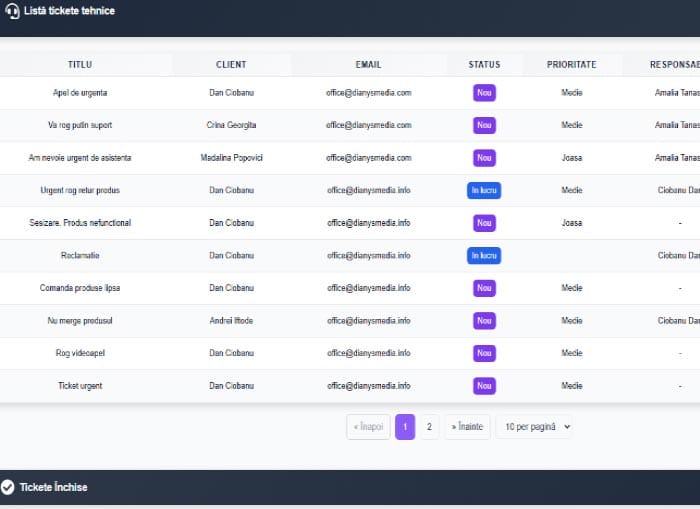Open the Rog videoapel ticket

(x=80, y=353)
